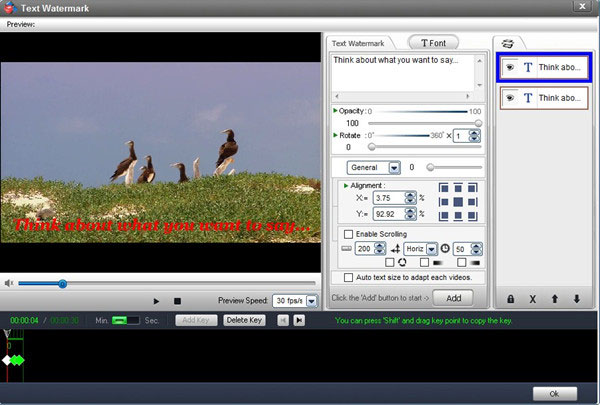This screenshot has width=600, height=405.
Task: Play the video preview
Action: pyautogui.click(x=156, y=301)
